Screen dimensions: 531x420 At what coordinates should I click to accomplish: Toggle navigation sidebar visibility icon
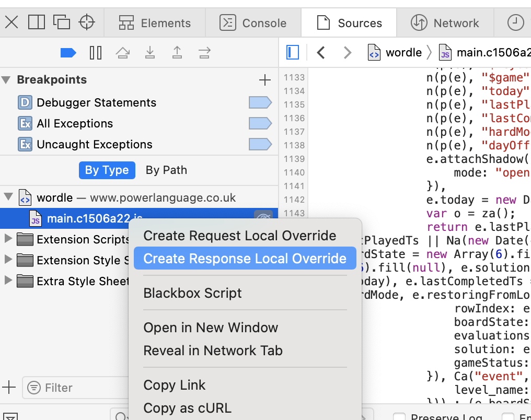(293, 53)
